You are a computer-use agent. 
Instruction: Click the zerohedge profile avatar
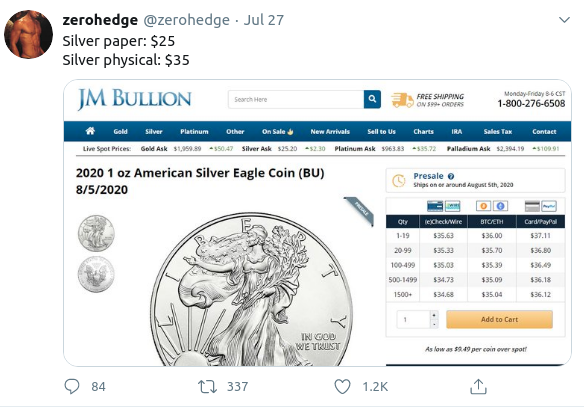click(28, 34)
